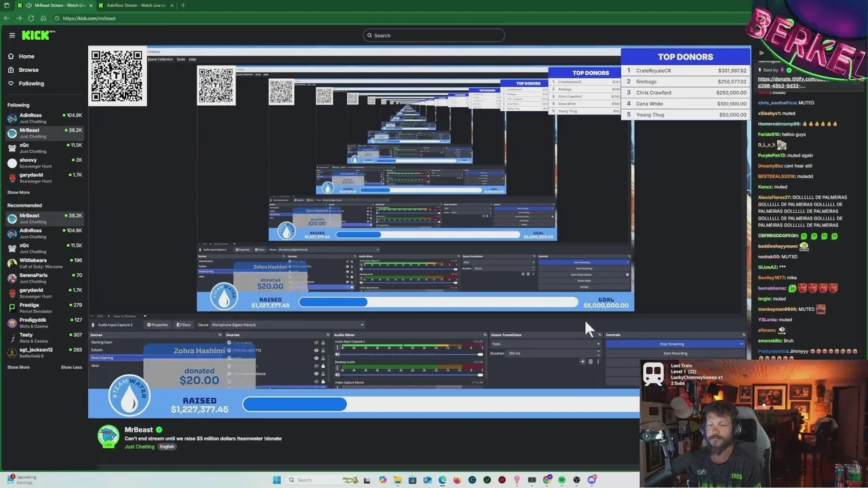Open File Explorer from the taskbar

tap(397, 480)
